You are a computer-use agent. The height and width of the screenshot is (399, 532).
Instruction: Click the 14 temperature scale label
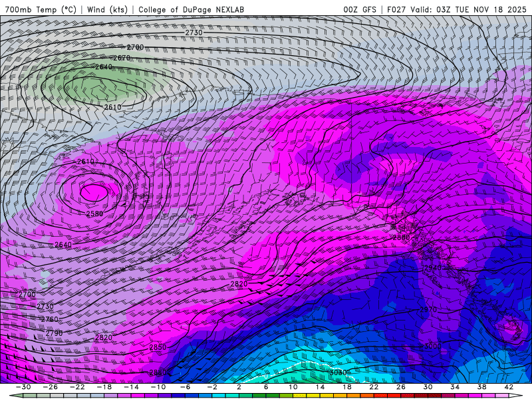[320, 387]
